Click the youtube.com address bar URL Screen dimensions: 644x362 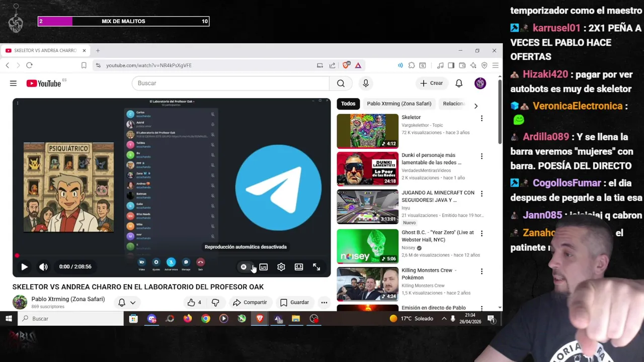click(x=149, y=65)
